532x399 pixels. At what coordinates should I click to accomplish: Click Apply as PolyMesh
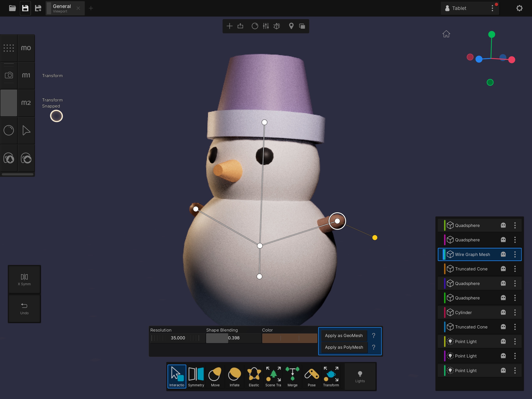(344, 347)
